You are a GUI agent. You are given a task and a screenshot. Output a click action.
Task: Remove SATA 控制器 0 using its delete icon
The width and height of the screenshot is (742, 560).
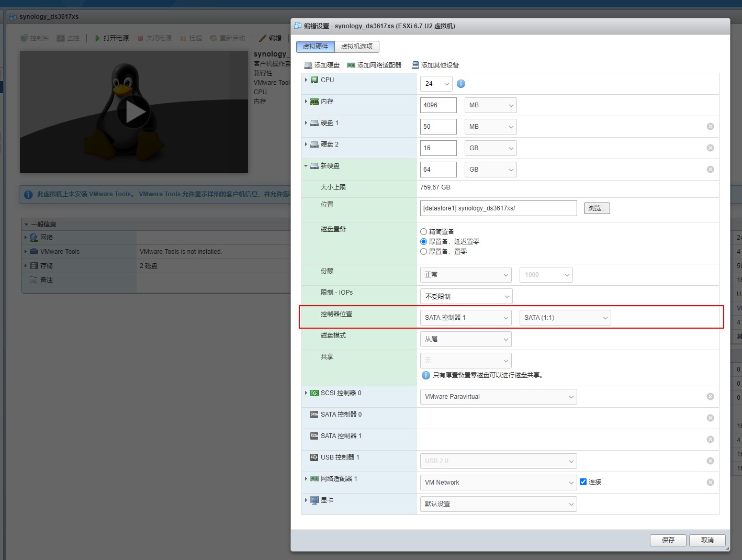click(x=710, y=418)
